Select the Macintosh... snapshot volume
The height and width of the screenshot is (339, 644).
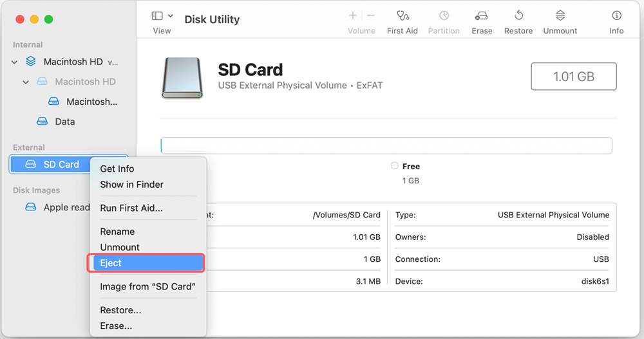91,102
